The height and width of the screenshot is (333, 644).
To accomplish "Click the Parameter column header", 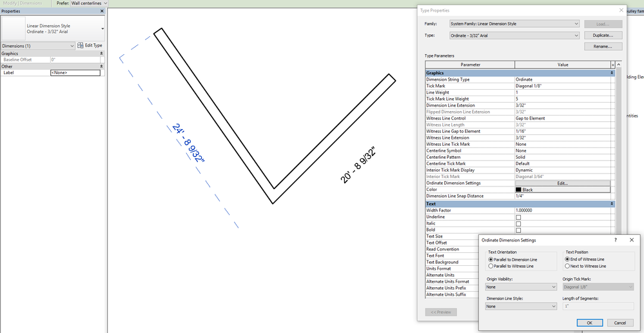I will (x=470, y=65).
